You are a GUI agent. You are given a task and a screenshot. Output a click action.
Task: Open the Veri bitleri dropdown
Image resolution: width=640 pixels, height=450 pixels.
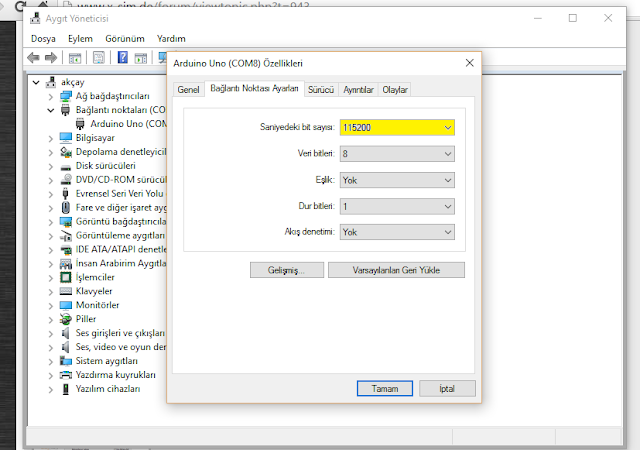(397, 154)
